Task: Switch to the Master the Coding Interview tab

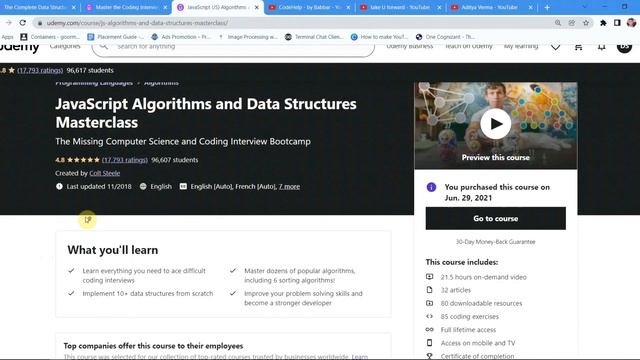Action: point(126,7)
